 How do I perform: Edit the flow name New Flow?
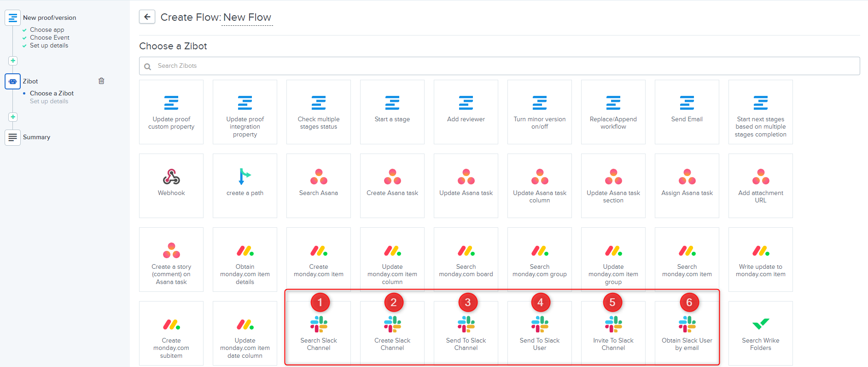point(247,18)
